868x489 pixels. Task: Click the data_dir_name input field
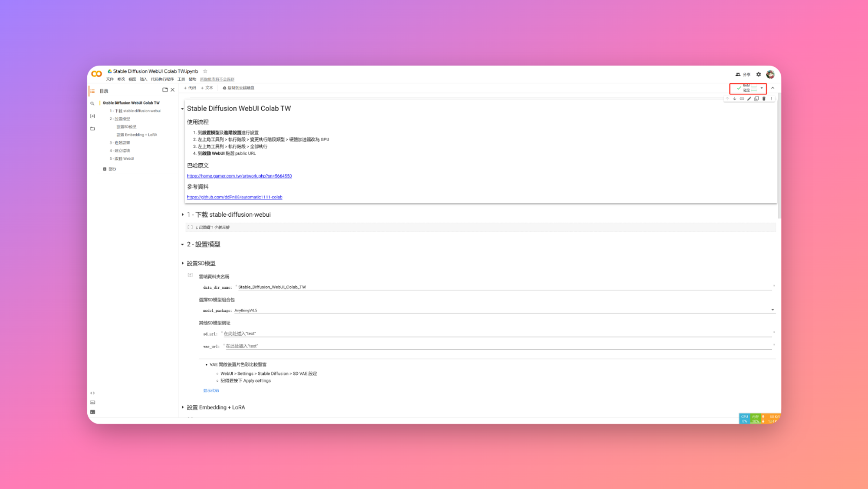pos(504,287)
